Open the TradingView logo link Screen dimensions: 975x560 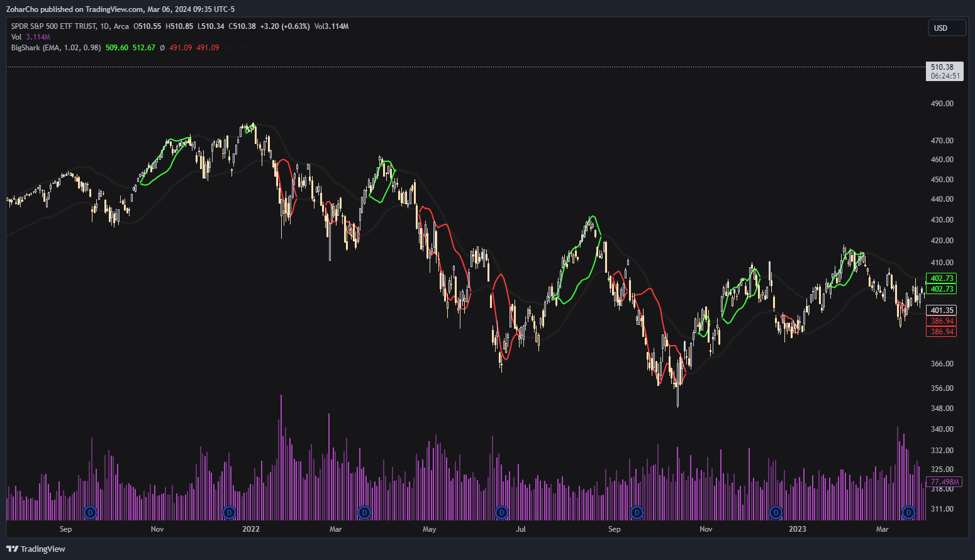coord(36,549)
